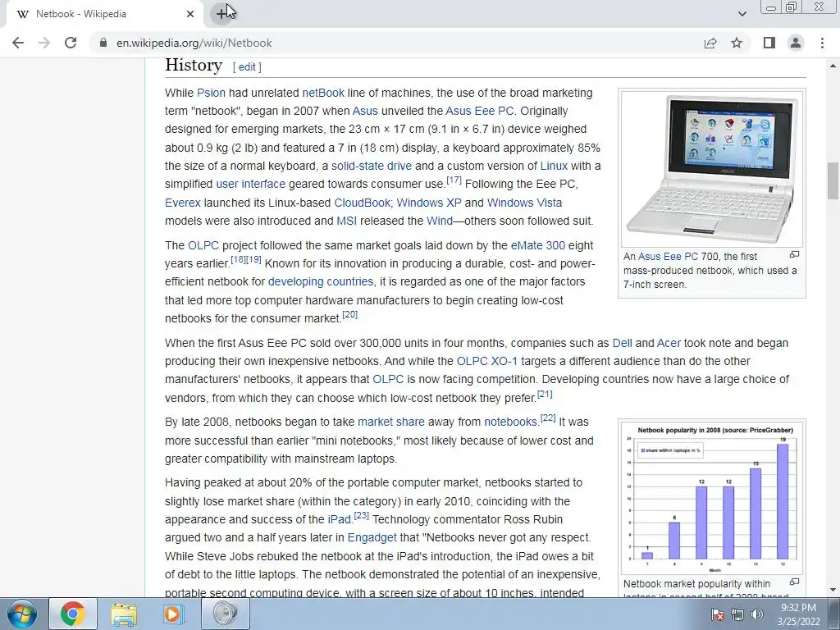
Task: Jump to citation 23
Action: pos(362,515)
